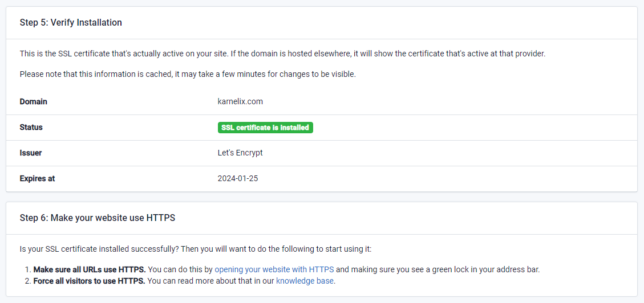Click the 'Step 5: Verify Installation' heading
644x303 pixels.
(x=71, y=23)
